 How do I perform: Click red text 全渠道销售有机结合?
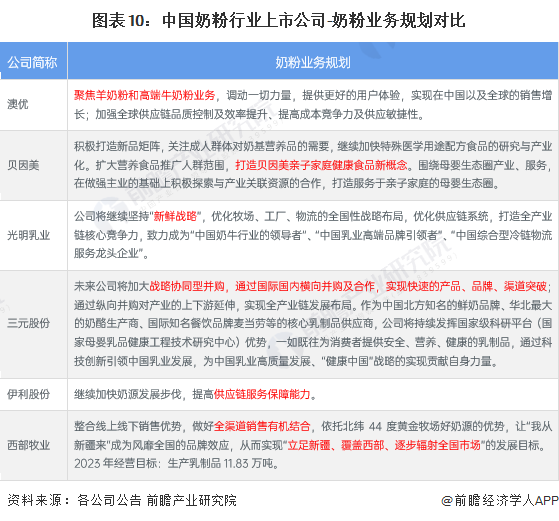[262, 426]
